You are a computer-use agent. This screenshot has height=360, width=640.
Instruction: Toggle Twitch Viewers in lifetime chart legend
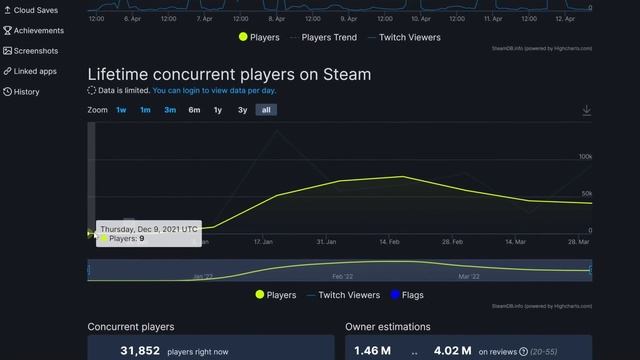[343, 295]
